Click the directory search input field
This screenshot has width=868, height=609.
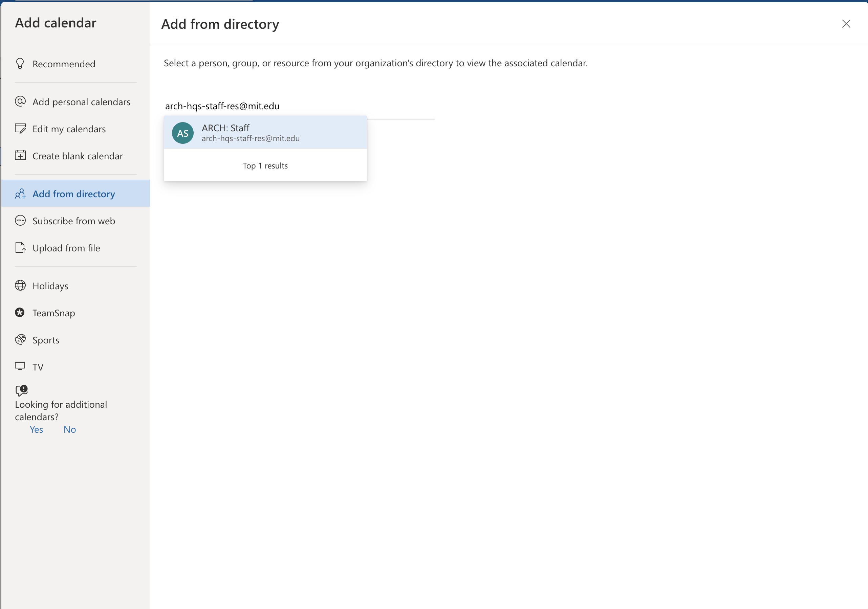coord(299,106)
